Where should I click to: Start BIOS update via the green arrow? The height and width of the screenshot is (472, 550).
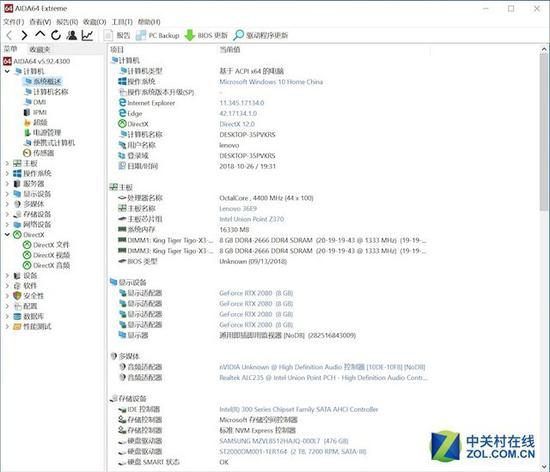coord(206,35)
